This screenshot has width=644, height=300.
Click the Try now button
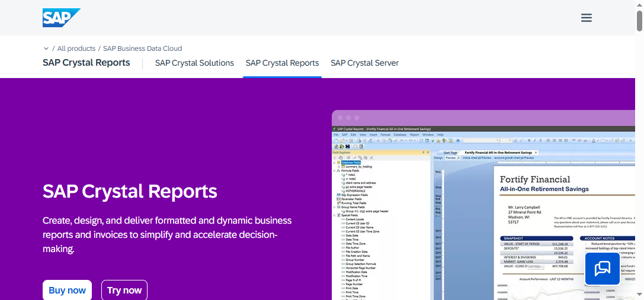pyautogui.click(x=124, y=290)
